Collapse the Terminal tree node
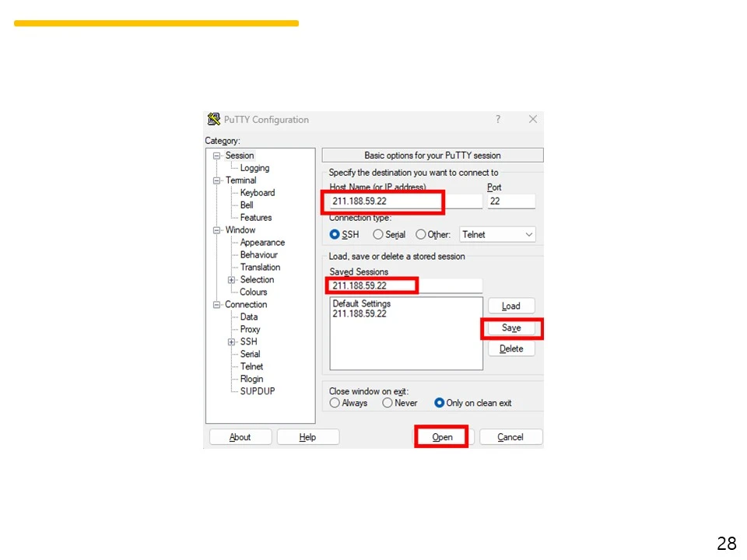 click(x=217, y=180)
